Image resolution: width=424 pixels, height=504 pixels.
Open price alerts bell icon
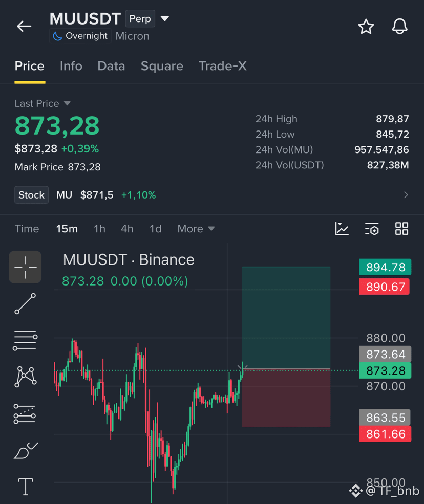click(400, 27)
